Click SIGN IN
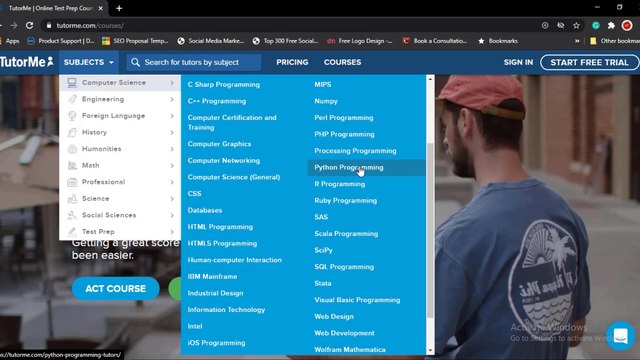Image resolution: width=640 pixels, height=360 pixels. coord(518,62)
